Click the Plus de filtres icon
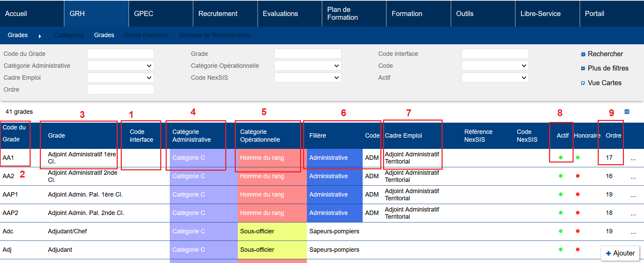 (x=583, y=68)
